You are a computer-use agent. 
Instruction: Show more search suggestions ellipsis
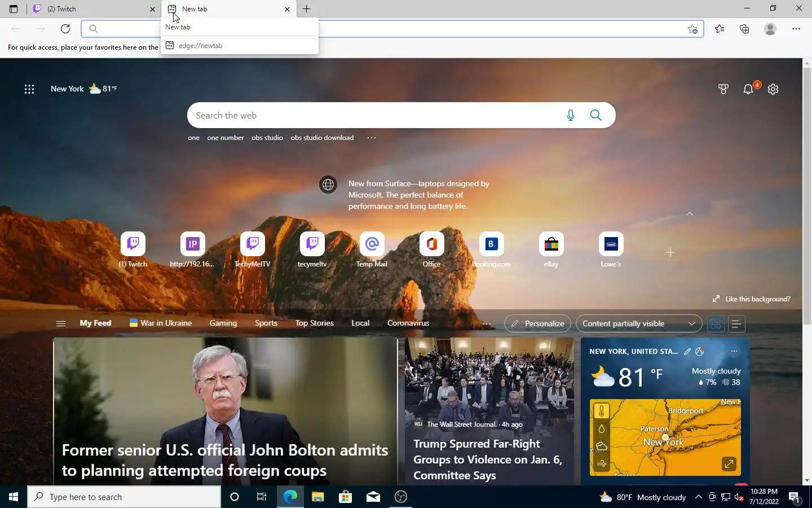pos(371,138)
